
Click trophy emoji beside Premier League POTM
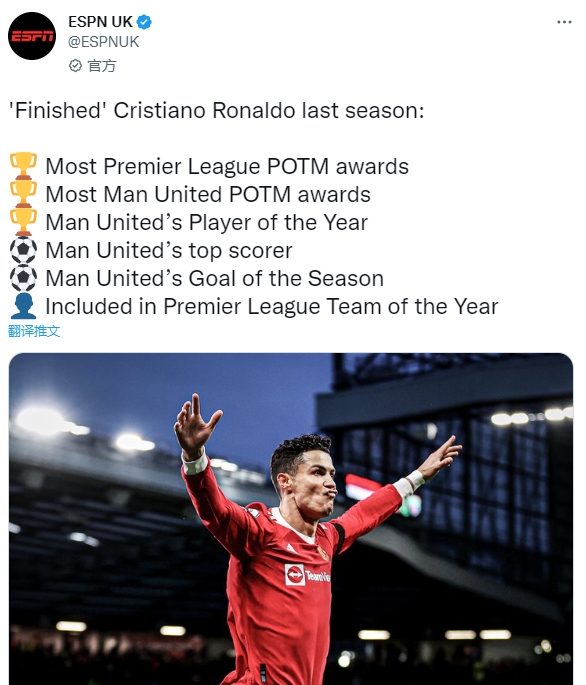(x=23, y=166)
